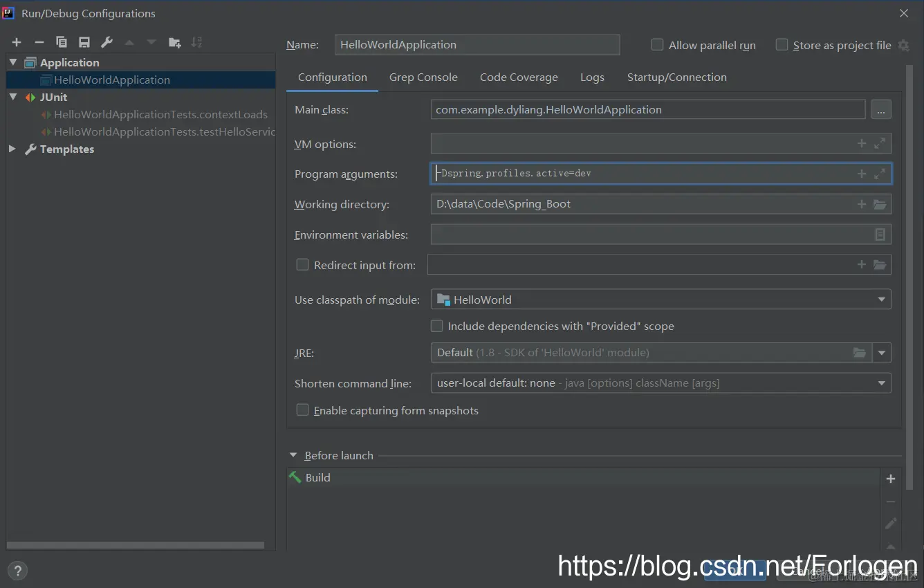
Task: Collapse Application tree node
Action: (13, 62)
